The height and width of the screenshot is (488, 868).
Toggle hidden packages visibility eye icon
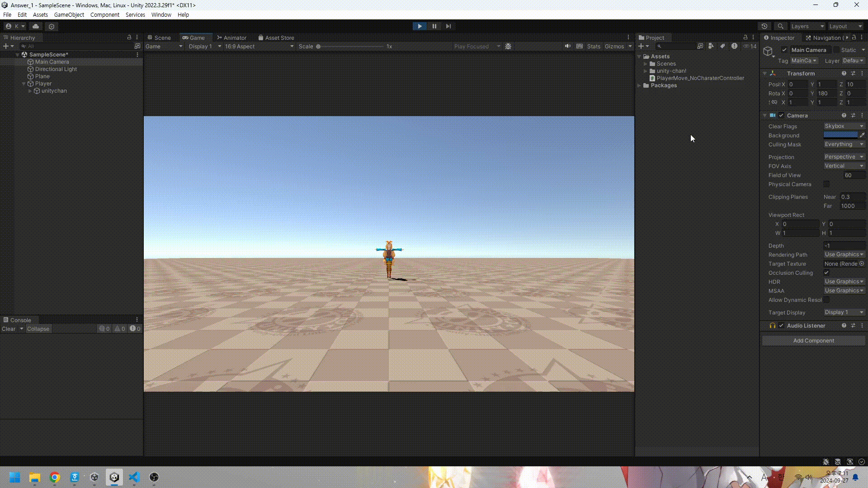tap(750, 46)
